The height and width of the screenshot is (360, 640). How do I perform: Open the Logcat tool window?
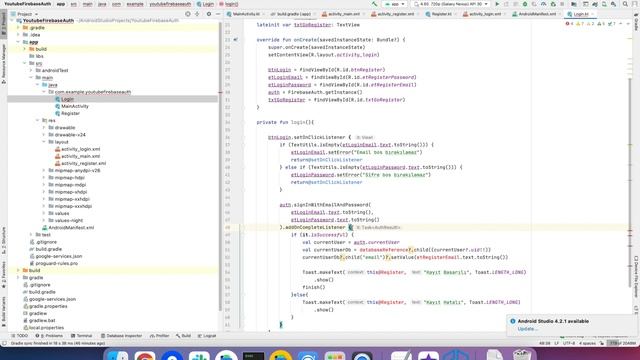click(207, 336)
